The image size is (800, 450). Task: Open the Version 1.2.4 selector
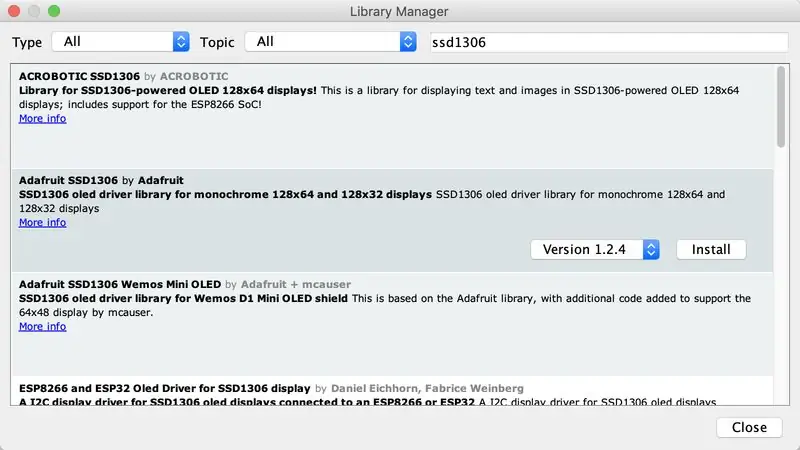[x=595, y=249]
